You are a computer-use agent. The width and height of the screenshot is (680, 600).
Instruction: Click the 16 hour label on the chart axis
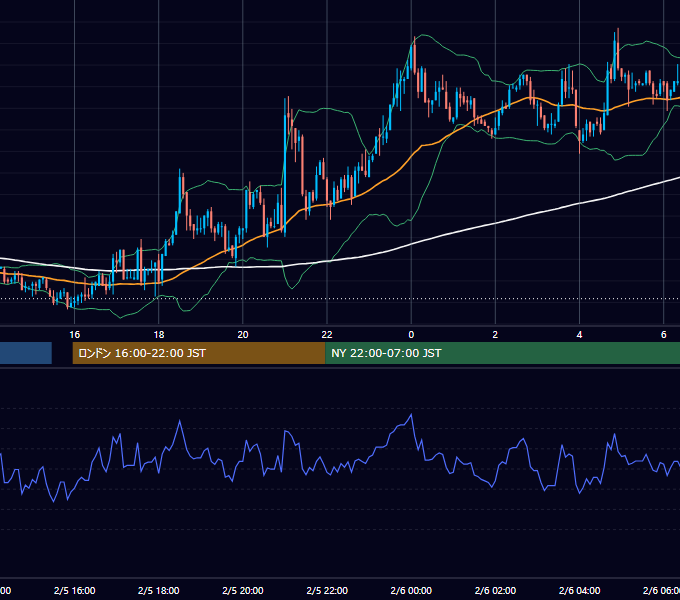point(75,334)
